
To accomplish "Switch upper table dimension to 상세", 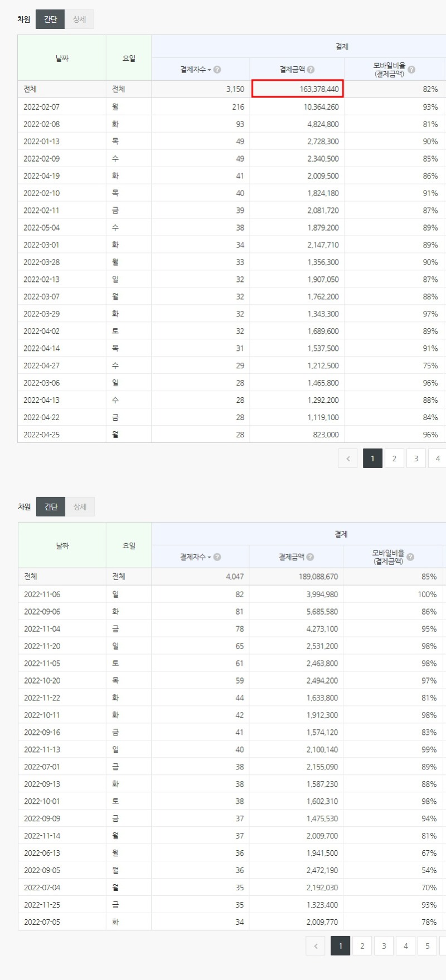I will (80, 19).
